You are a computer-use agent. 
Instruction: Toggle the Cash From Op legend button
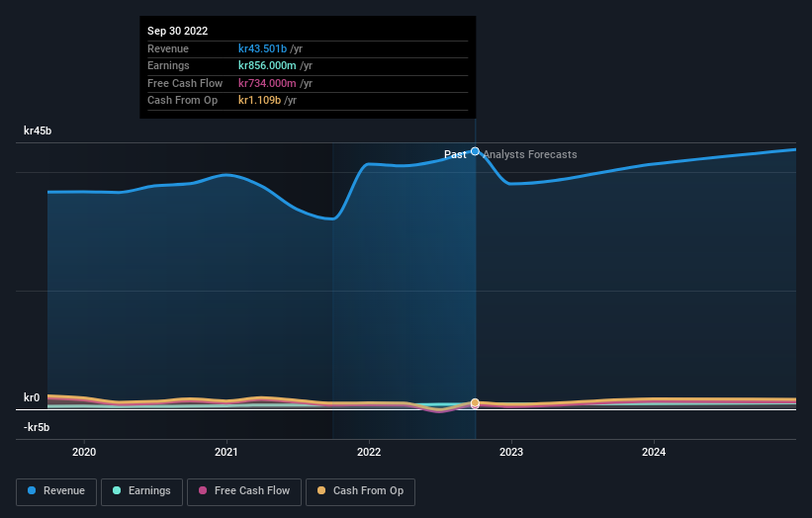click(x=360, y=491)
